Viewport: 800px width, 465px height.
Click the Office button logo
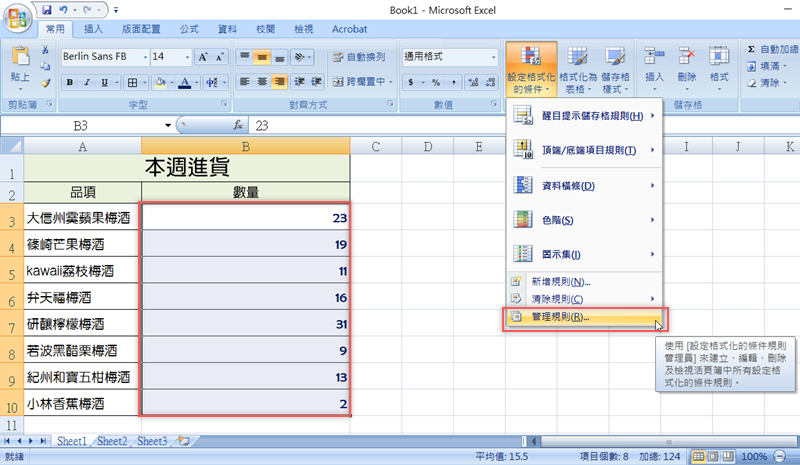pyautogui.click(x=17, y=17)
